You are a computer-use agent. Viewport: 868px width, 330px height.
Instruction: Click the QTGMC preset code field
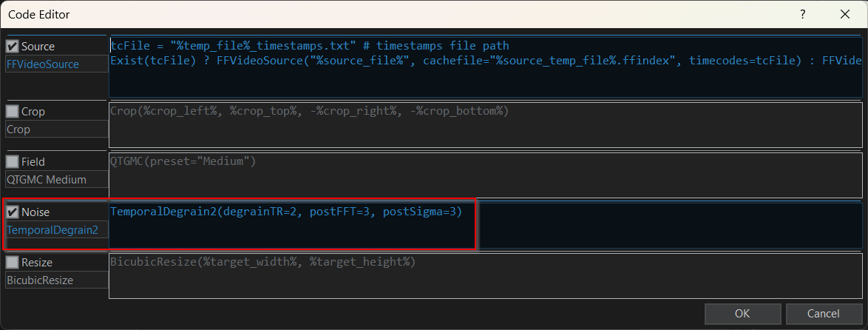point(486,175)
